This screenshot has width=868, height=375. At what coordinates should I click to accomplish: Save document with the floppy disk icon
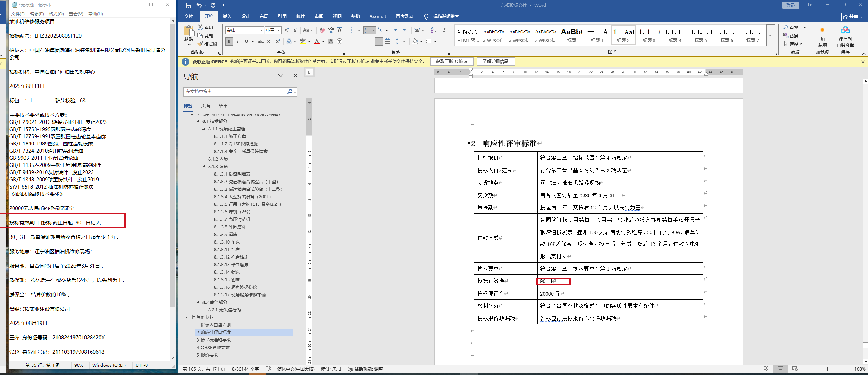point(188,5)
